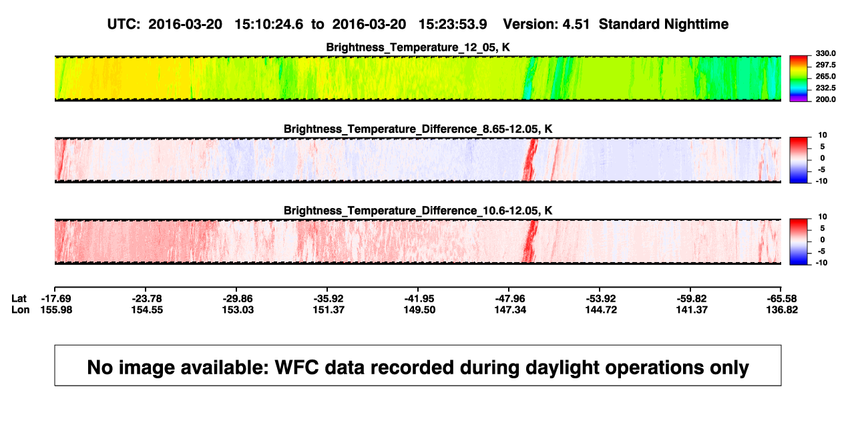Select the title 'Brightness_Temperature_12_05, K'
Viewport: 868px width, 445px height.
[x=417, y=47]
